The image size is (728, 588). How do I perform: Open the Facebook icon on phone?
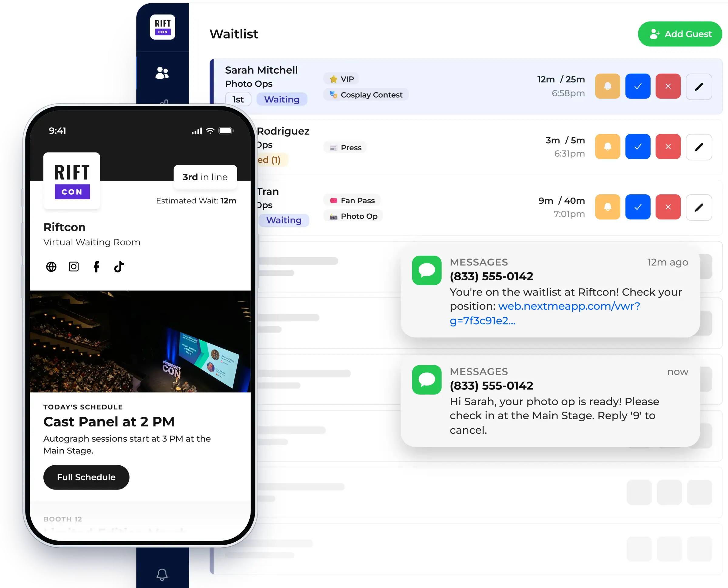pyautogui.click(x=96, y=266)
